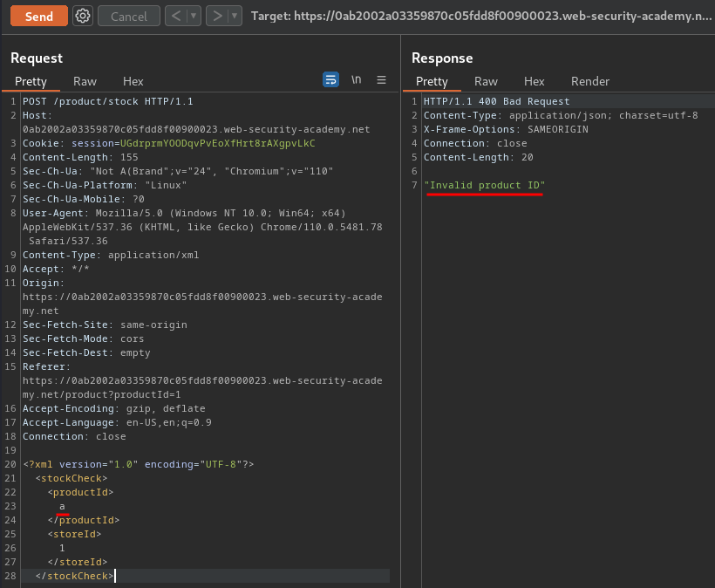Switch to Request Hex tab

point(133,81)
